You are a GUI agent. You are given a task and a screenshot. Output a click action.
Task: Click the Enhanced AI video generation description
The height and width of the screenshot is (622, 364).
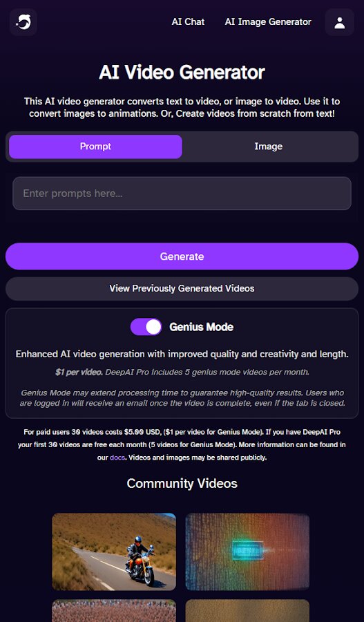point(182,355)
